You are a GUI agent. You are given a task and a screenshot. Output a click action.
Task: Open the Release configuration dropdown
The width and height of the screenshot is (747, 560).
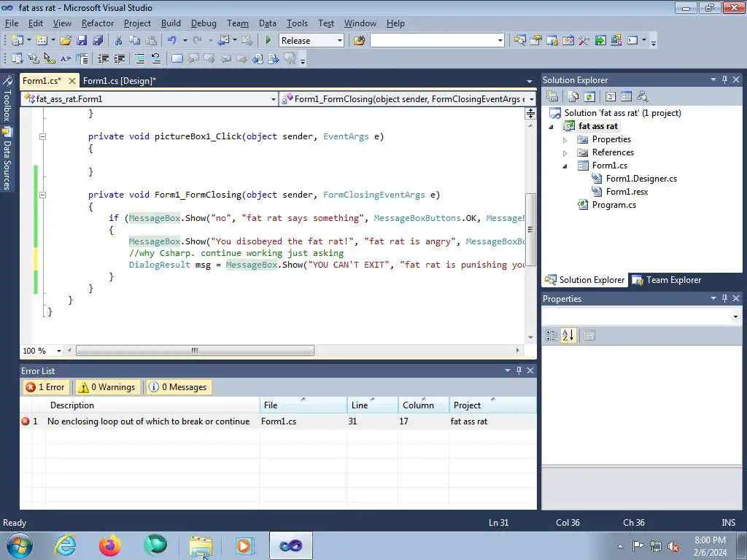coord(340,41)
